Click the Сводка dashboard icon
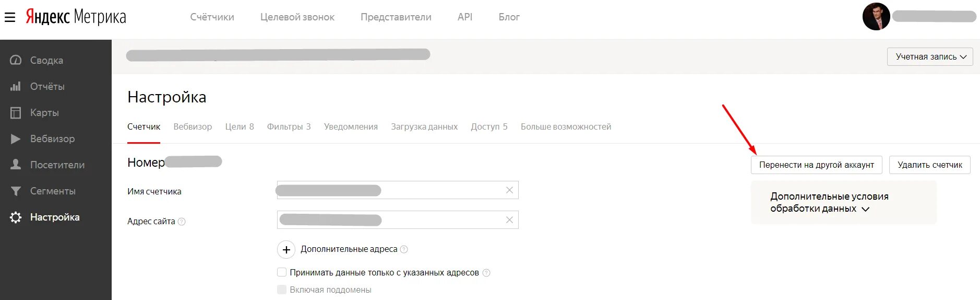 point(16,60)
